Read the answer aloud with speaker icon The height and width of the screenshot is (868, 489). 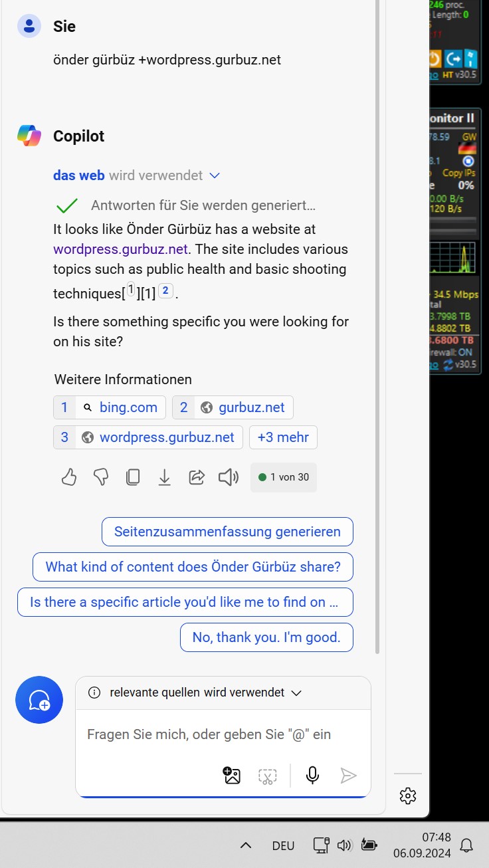229,477
